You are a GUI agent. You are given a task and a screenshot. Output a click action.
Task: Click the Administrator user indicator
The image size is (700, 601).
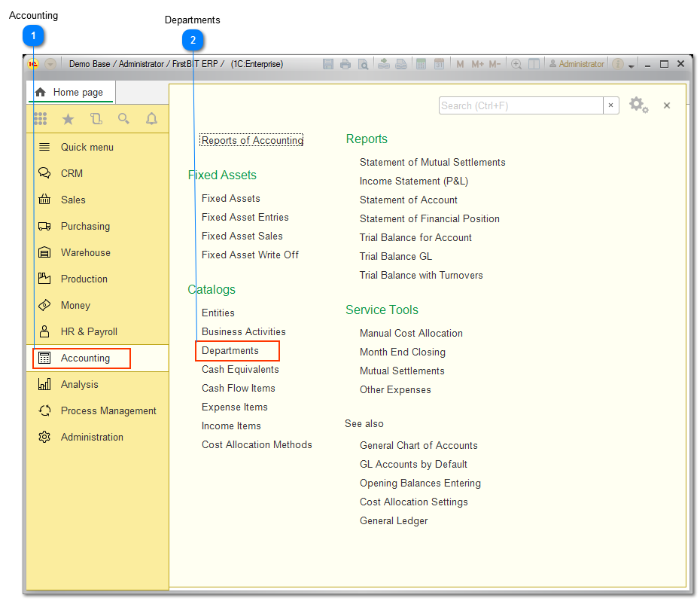pyautogui.click(x=576, y=64)
